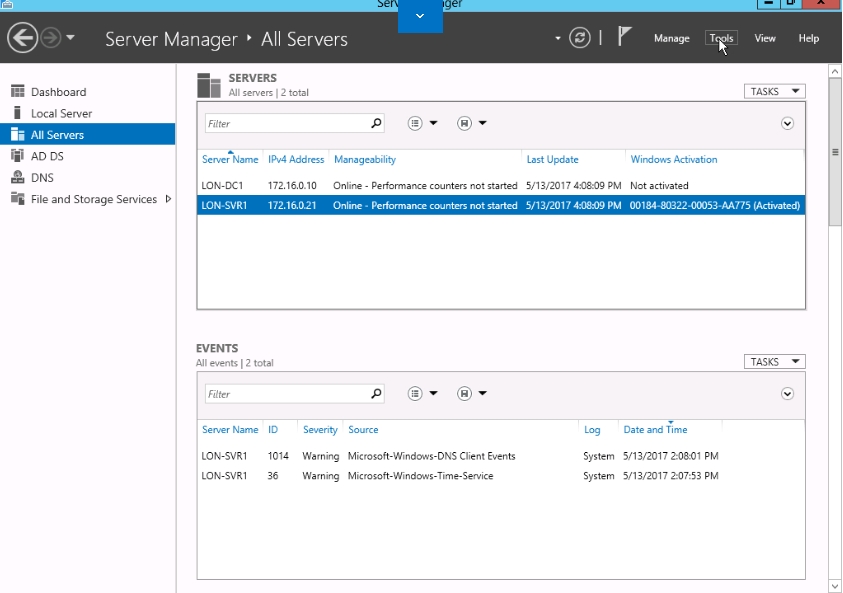Select the LON-SVR1 server row
The height and width of the screenshot is (593, 843).
[501, 205]
